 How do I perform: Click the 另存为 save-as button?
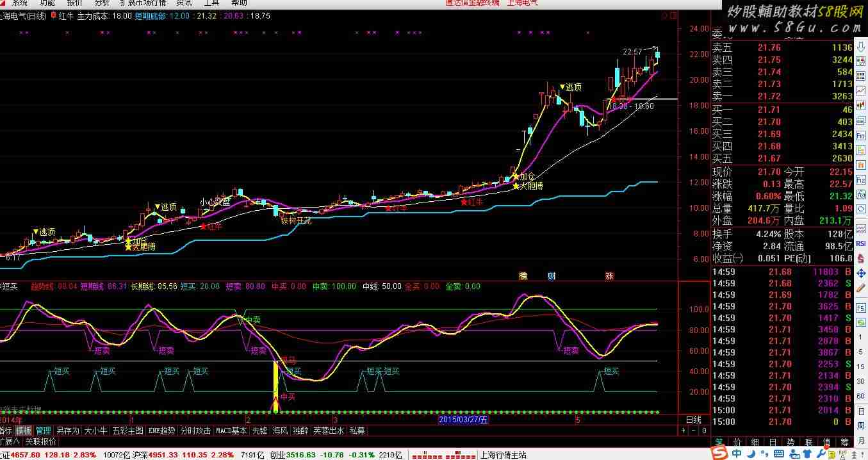click(x=68, y=431)
